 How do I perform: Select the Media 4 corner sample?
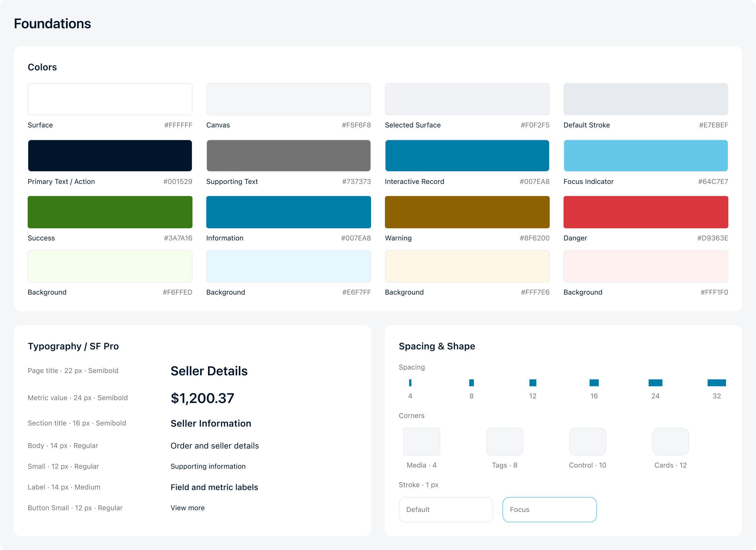click(x=422, y=442)
